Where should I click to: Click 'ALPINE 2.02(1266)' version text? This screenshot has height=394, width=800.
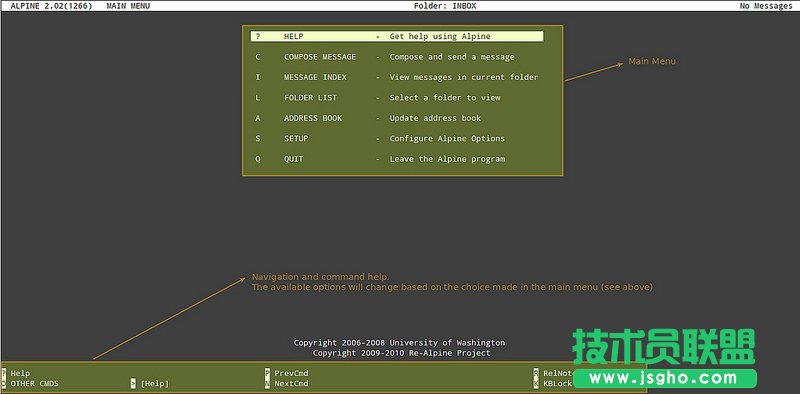(51, 6)
